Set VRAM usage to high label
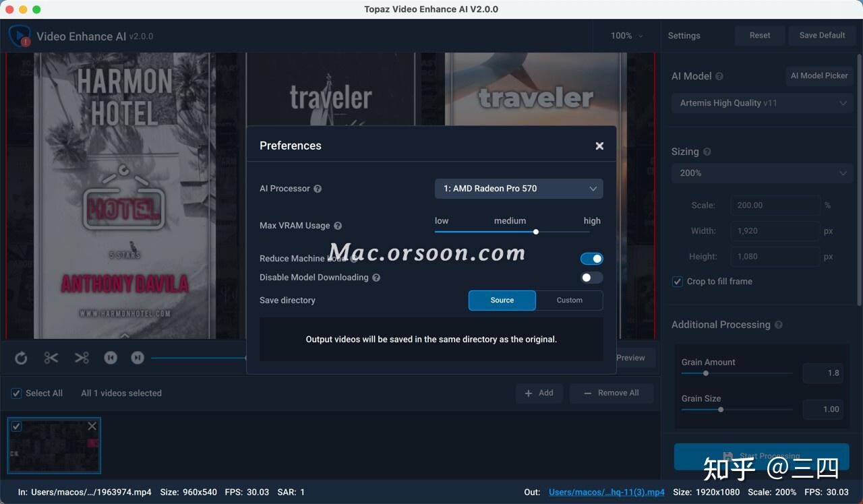Image resolution: width=863 pixels, height=504 pixels. (592, 221)
